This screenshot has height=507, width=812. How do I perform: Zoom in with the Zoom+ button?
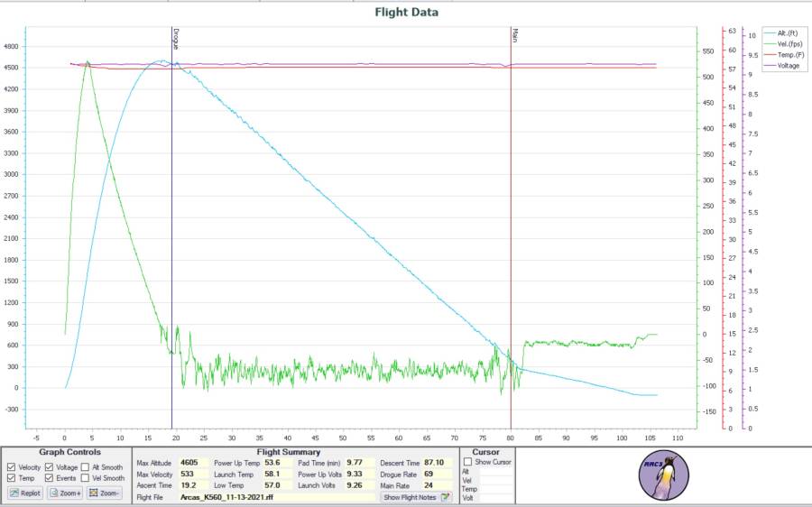tap(65, 493)
